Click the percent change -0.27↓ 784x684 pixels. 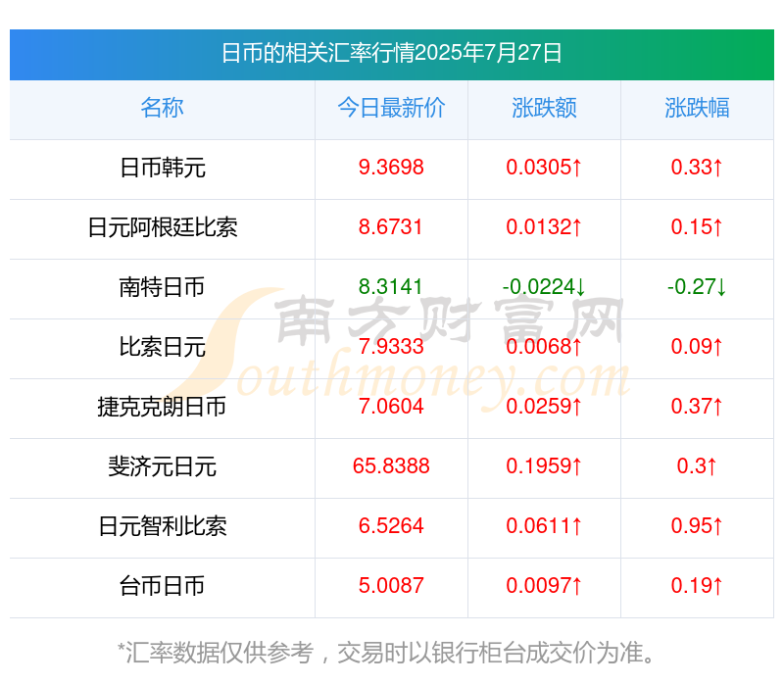(x=697, y=286)
